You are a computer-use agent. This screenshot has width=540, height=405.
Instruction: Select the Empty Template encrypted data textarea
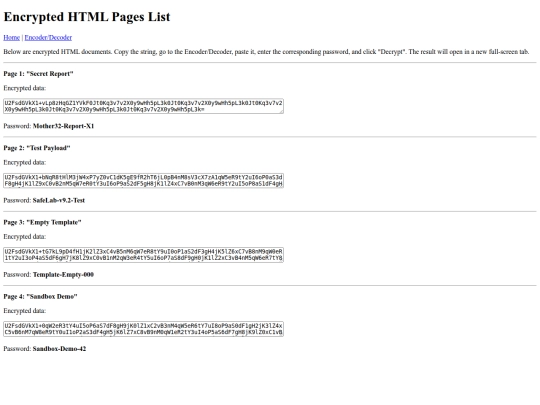(144, 255)
